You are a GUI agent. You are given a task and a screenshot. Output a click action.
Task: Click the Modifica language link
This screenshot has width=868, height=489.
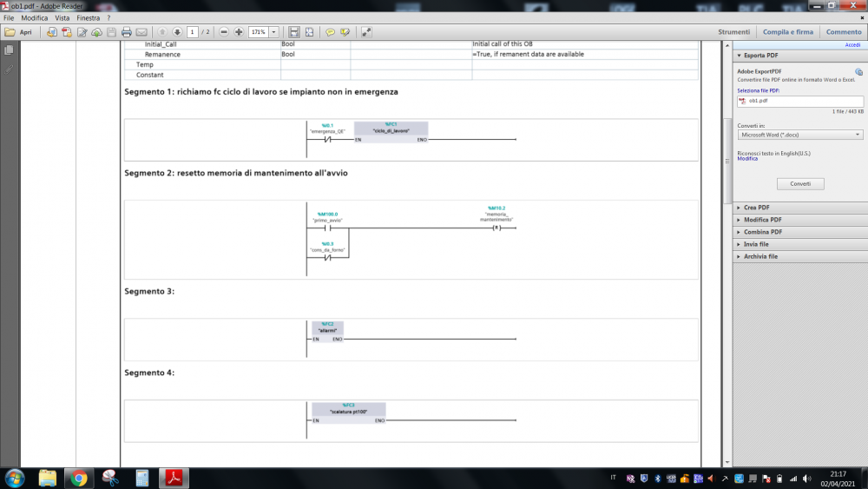tap(747, 159)
